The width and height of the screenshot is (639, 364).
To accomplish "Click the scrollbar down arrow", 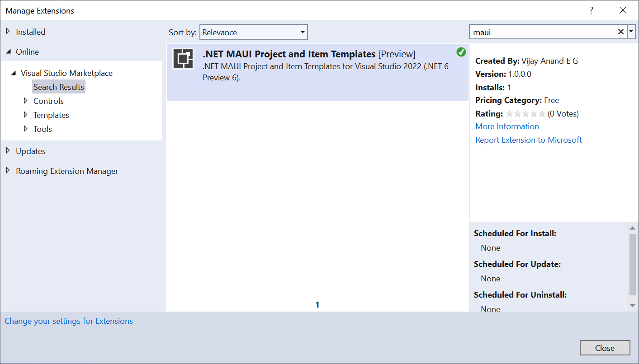I will coord(633,305).
